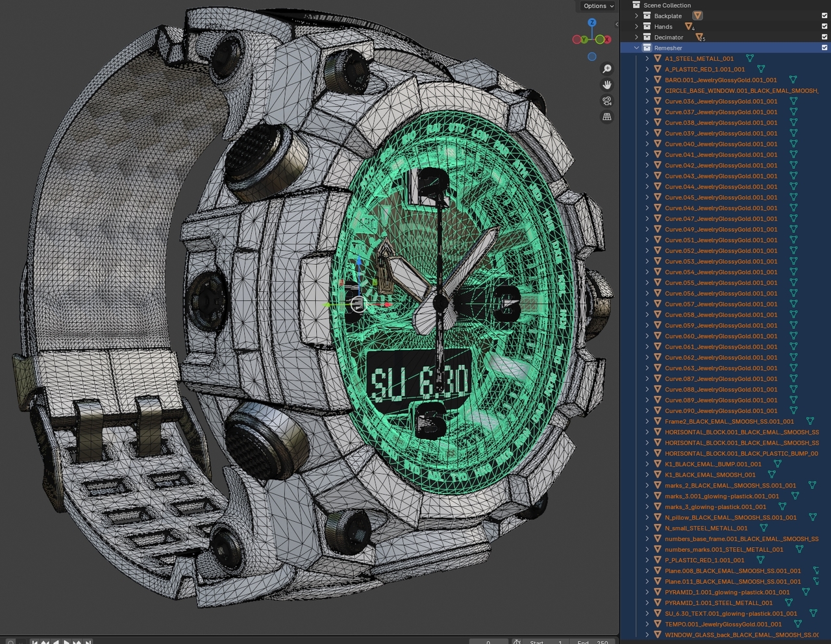Select Plane.008_BLACK_EMAL._SMOOSH_SS.001_001
Image resolution: width=831 pixels, height=644 pixels.
coord(732,571)
